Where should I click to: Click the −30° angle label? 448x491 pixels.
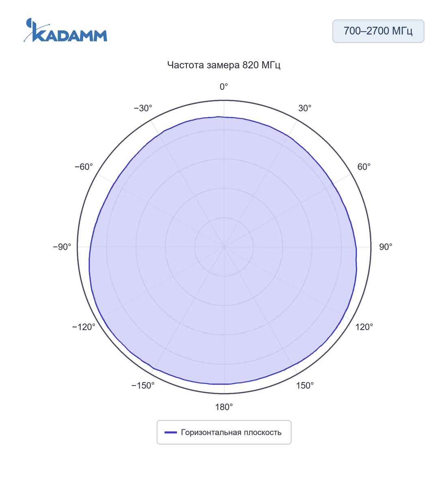[143, 108]
